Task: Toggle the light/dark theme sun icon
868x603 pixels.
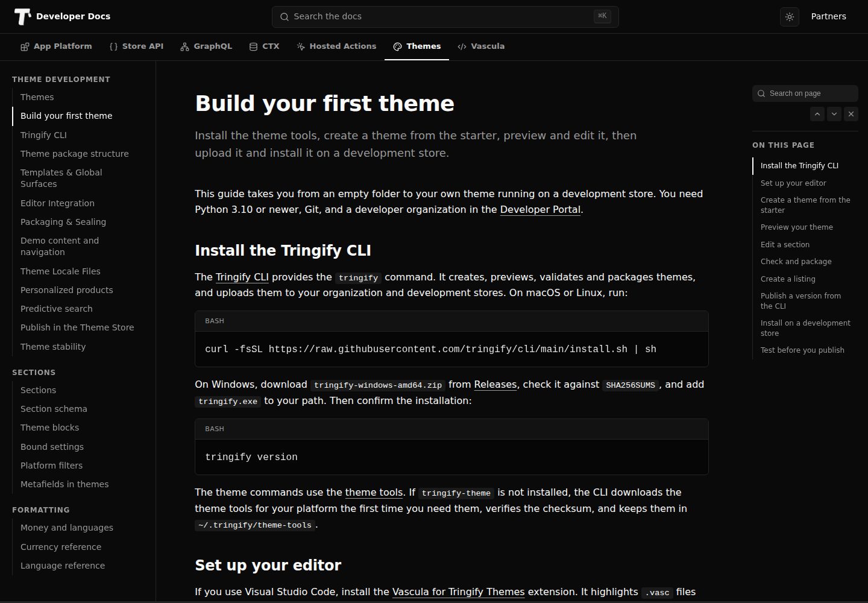Action: click(790, 17)
